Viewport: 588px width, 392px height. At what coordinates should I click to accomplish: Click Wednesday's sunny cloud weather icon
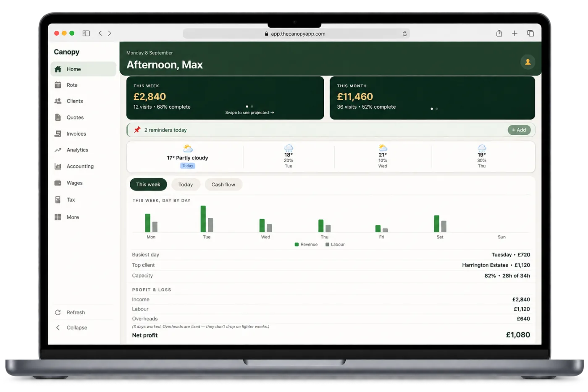tap(383, 148)
